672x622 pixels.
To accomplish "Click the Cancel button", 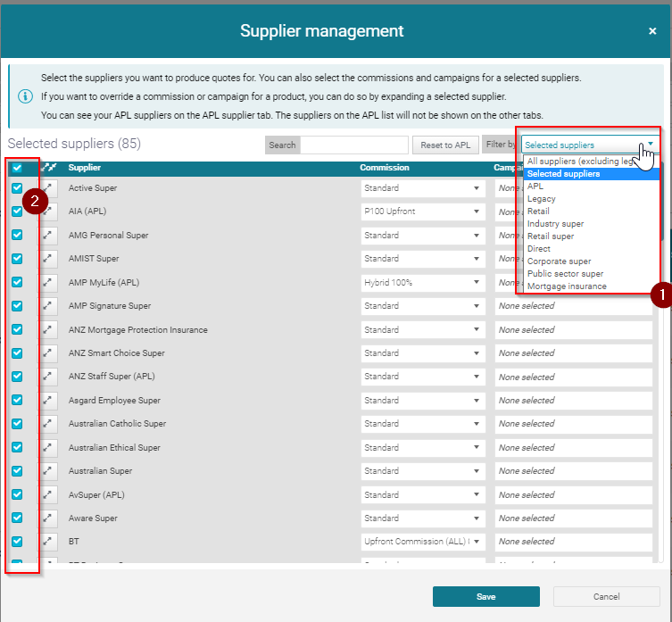I will (x=607, y=597).
